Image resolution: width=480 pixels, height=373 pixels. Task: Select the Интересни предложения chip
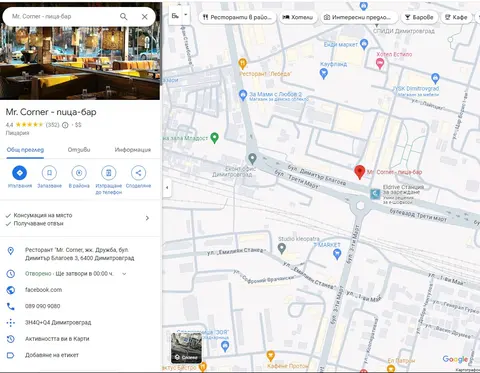click(x=359, y=17)
